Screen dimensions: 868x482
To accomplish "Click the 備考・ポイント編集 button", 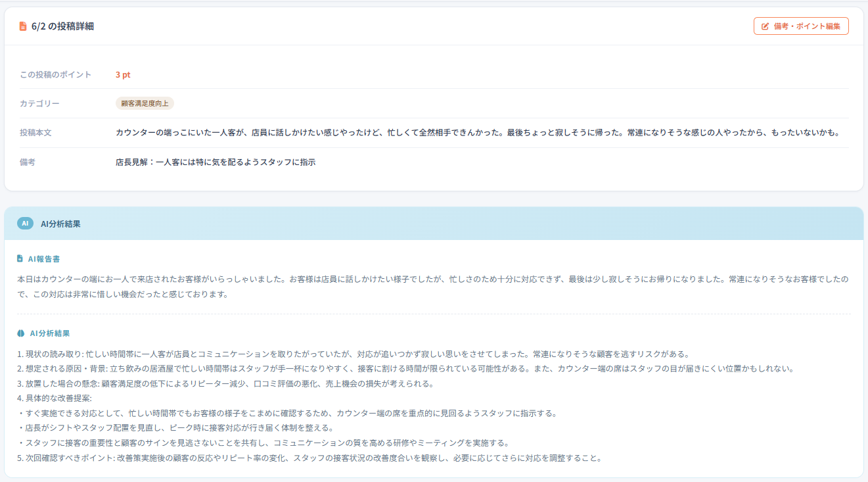I will (x=801, y=26).
